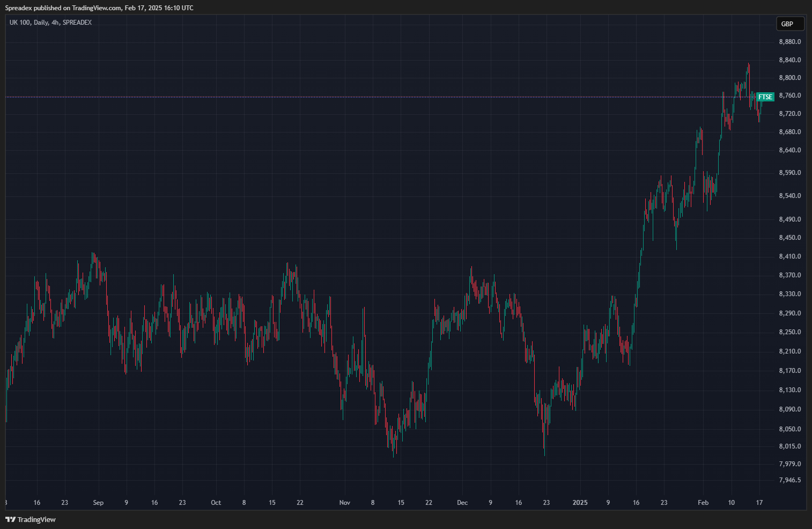Select the 8,015.0 price axis label
812x529 pixels.
coord(790,446)
